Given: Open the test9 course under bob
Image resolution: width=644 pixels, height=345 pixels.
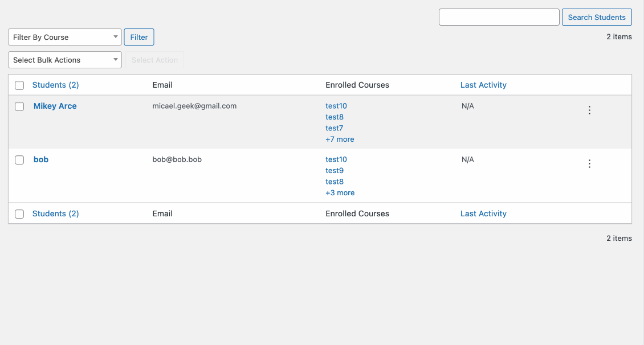Looking at the screenshot, I should 334,170.
